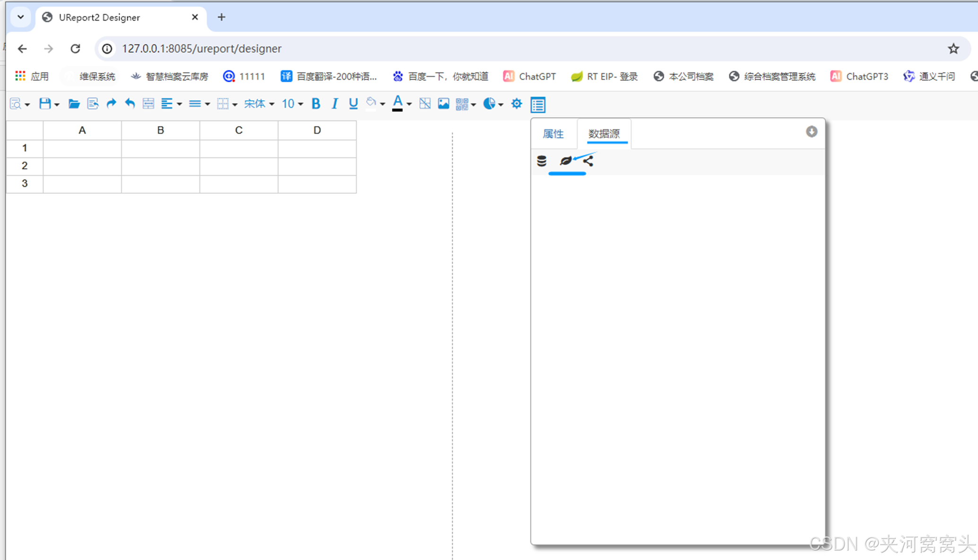
Task: Switch to the 属性 tab
Action: [x=553, y=134]
